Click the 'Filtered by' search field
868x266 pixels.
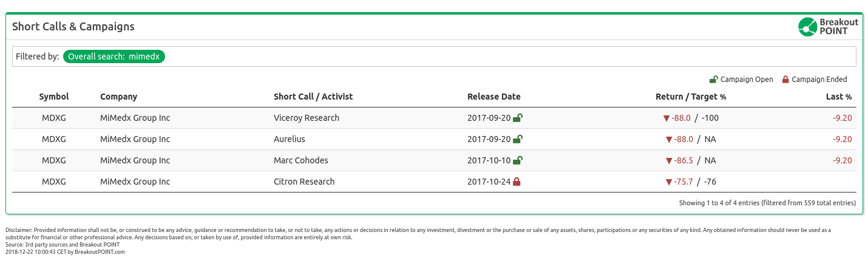click(x=434, y=56)
